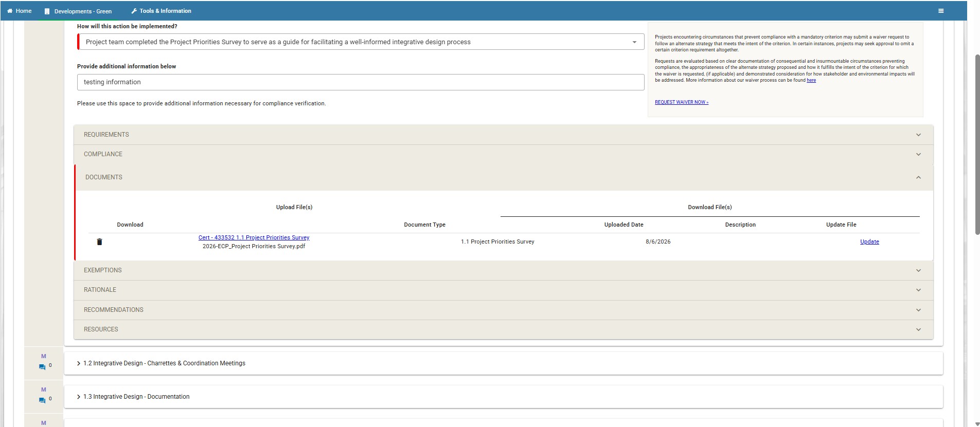This screenshot has height=427, width=980.
Task: Open comments for criterion 1.2 Charrettes & Coordination Meetings
Action: point(42,367)
